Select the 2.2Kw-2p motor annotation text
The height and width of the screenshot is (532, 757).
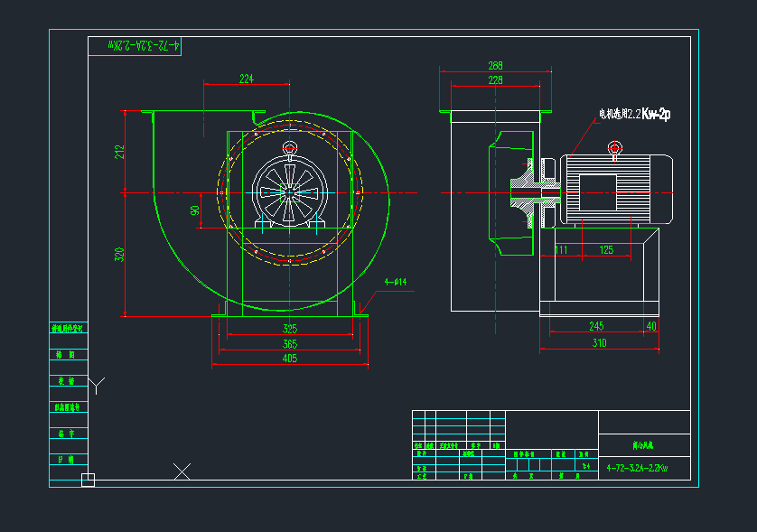tap(635, 114)
